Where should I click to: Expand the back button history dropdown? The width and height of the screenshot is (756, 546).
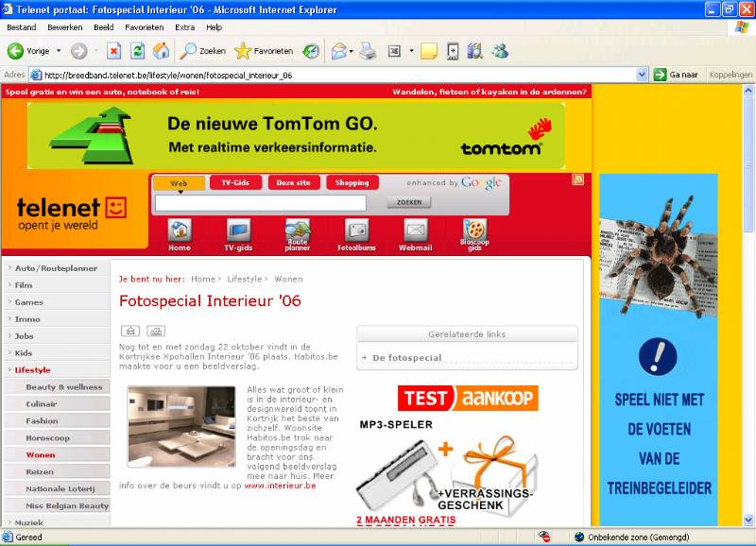(59, 51)
